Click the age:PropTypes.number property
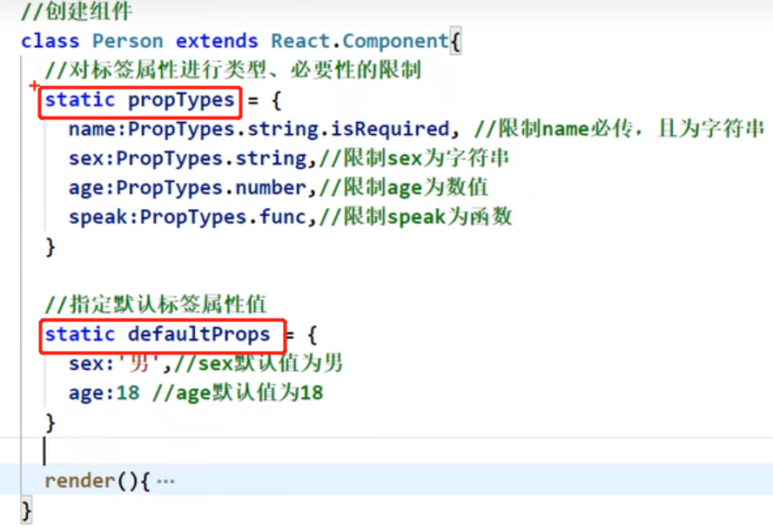The width and height of the screenshot is (773, 532). 180,187
